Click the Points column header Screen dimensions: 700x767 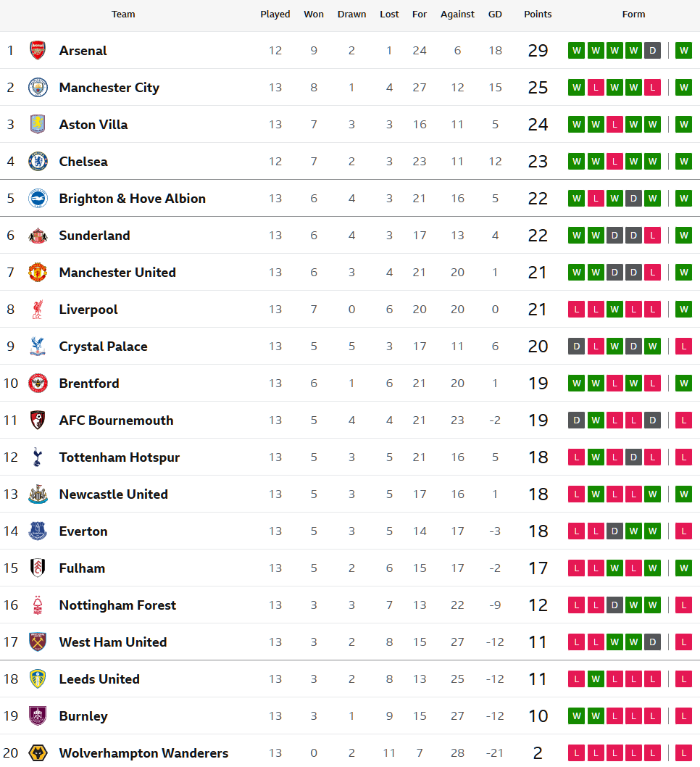538,14
